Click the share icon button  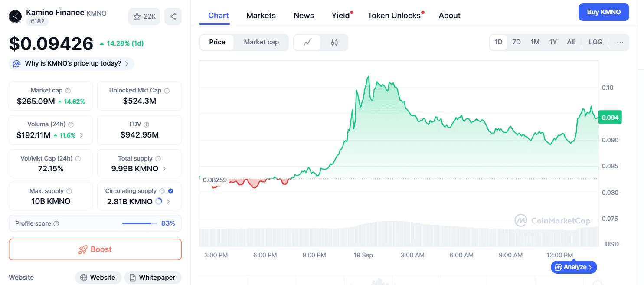(173, 16)
